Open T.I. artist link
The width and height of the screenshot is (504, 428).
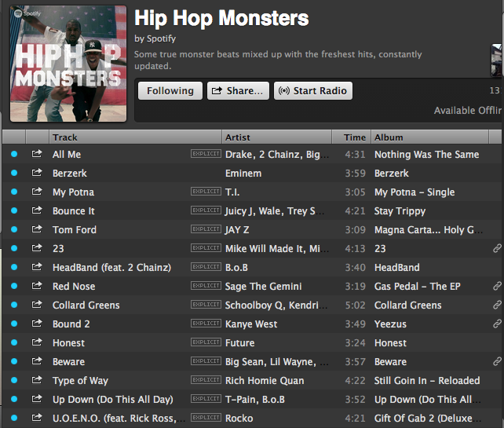coord(232,192)
